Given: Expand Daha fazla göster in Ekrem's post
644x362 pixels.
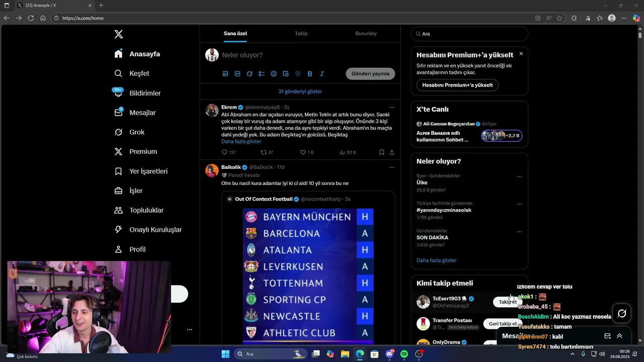Looking at the screenshot, I should click(241, 141).
